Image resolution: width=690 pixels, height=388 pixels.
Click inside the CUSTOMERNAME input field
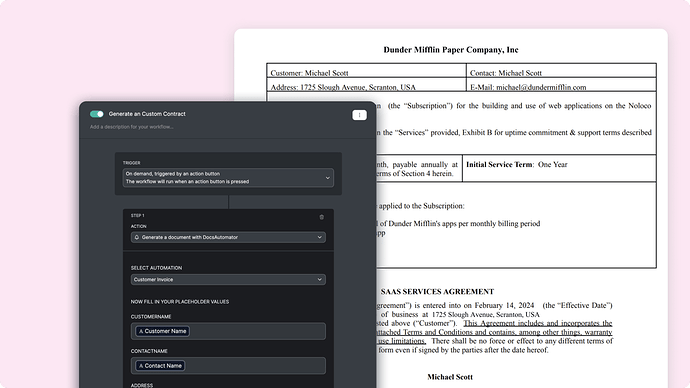pos(228,331)
